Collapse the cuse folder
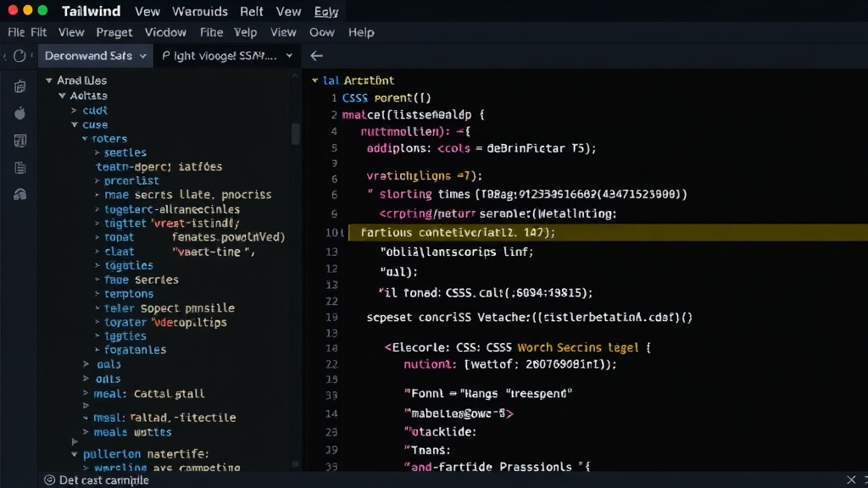 [75, 125]
